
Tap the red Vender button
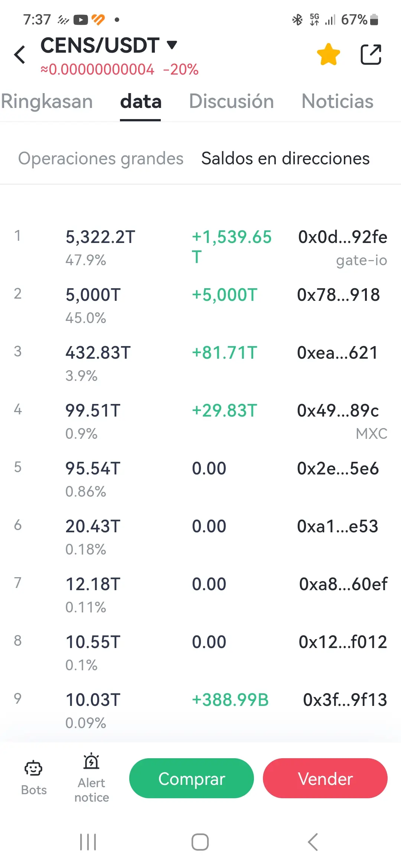(x=325, y=778)
